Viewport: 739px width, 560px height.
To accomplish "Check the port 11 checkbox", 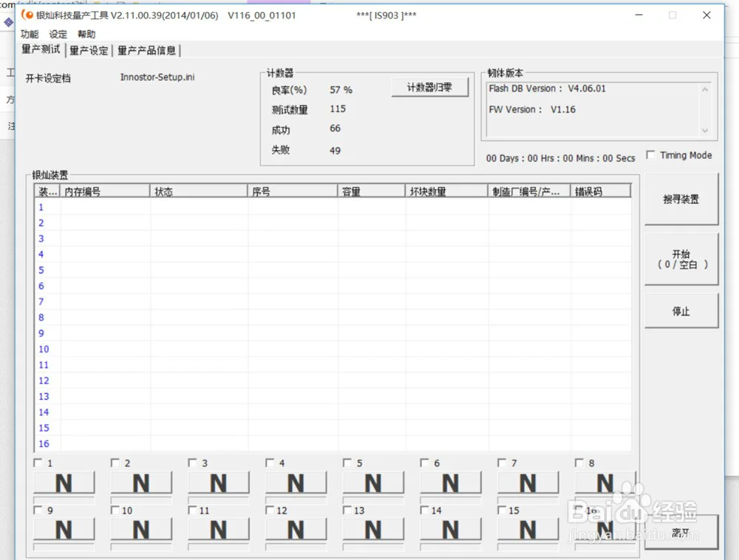I will click(192, 510).
